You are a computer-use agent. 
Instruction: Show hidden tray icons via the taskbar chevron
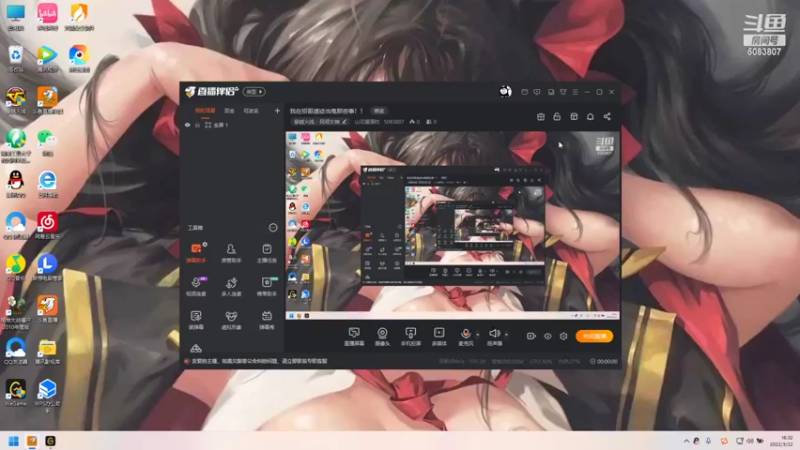[x=686, y=441]
